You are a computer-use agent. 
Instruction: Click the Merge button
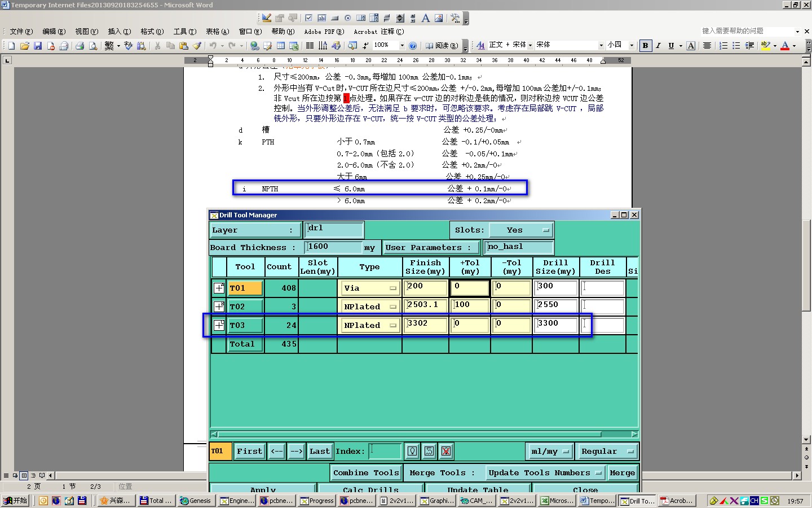pos(622,473)
